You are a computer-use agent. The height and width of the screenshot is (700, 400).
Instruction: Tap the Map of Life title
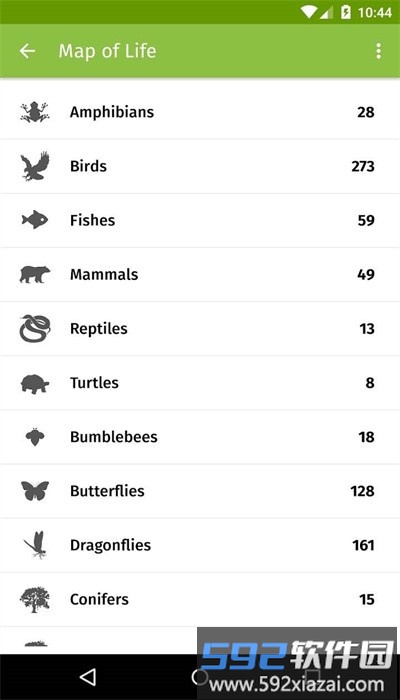point(107,51)
